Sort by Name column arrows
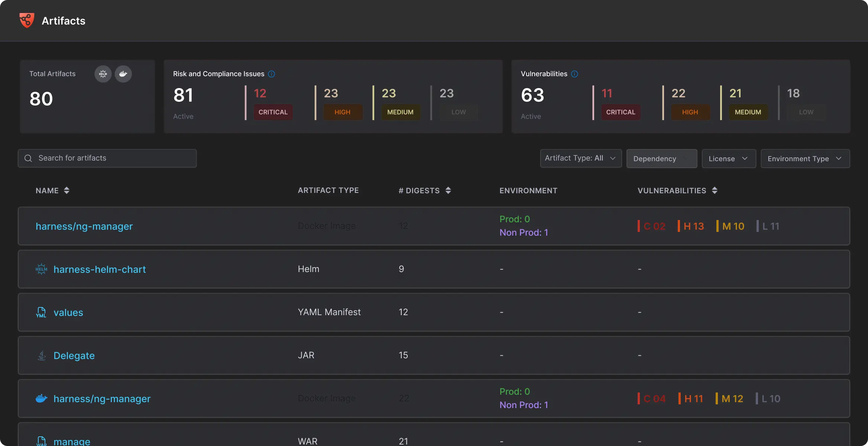 click(67, 190)
